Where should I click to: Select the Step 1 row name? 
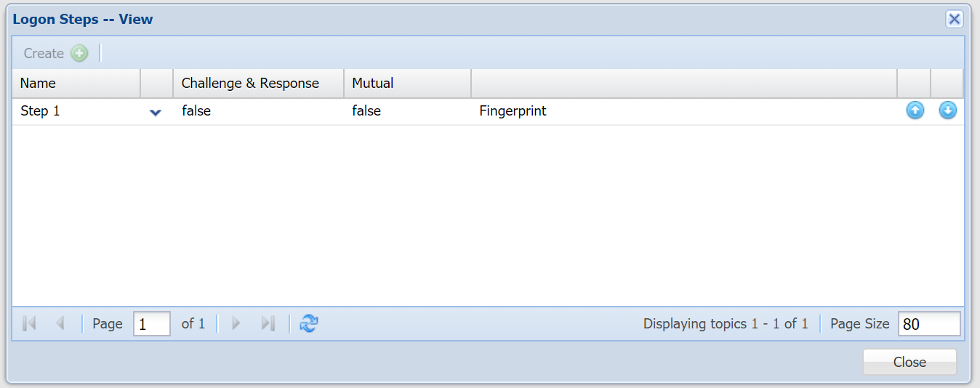(41, 111)
